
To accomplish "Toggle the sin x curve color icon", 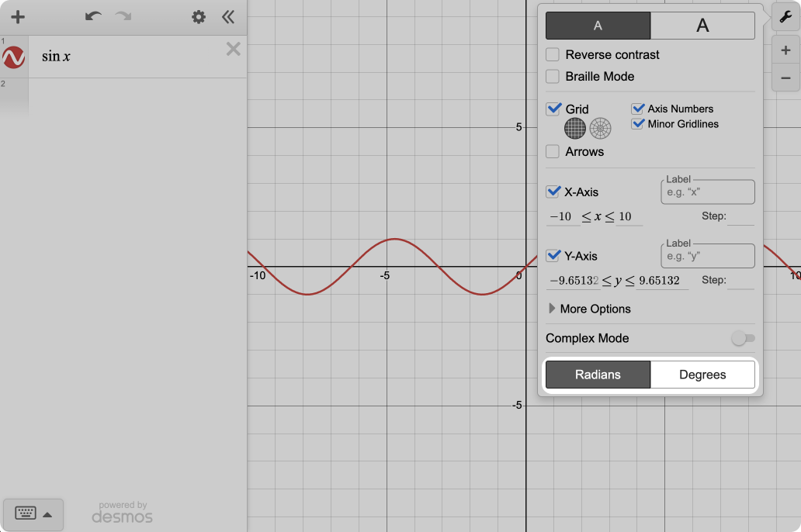I will (14, 57).
